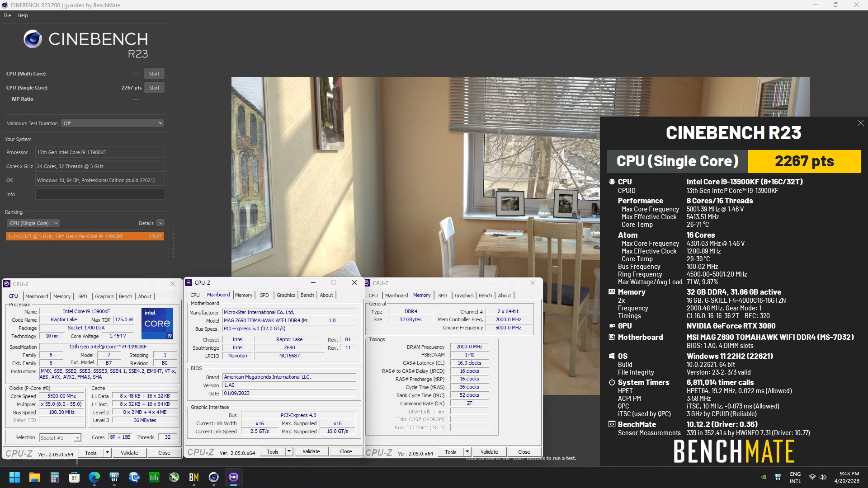Open the NVIDIA tray icon
Viewport: 868px width, 488px height.
pos(764,477)
